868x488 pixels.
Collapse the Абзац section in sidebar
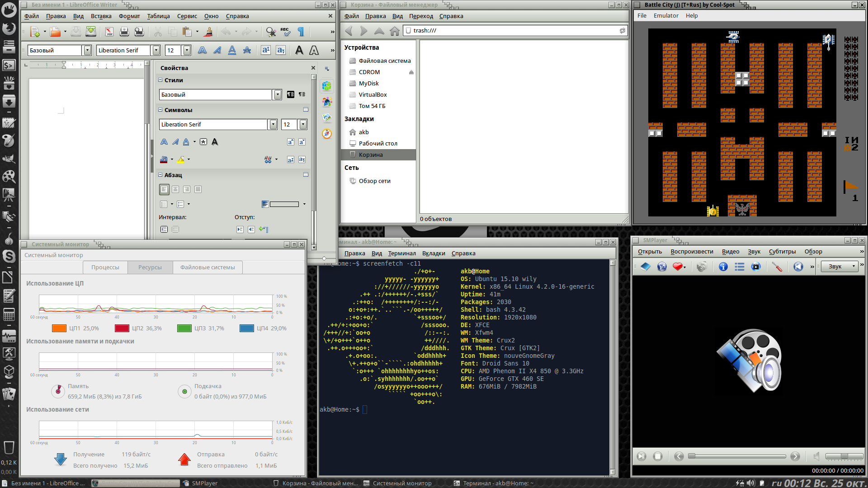coord(160,175)
